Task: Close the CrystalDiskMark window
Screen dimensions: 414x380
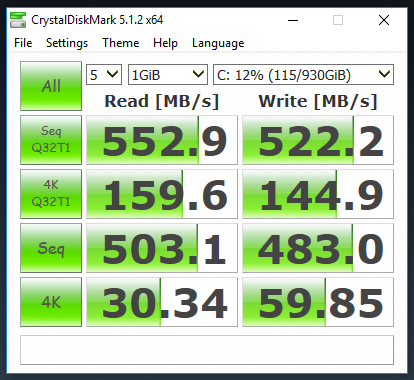Action: 384,20
